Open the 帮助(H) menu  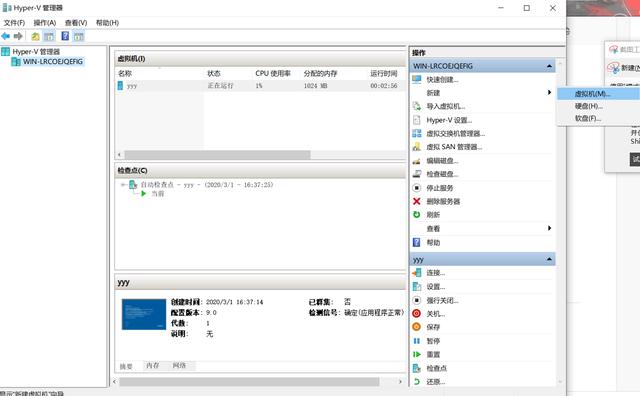(107, 23)
